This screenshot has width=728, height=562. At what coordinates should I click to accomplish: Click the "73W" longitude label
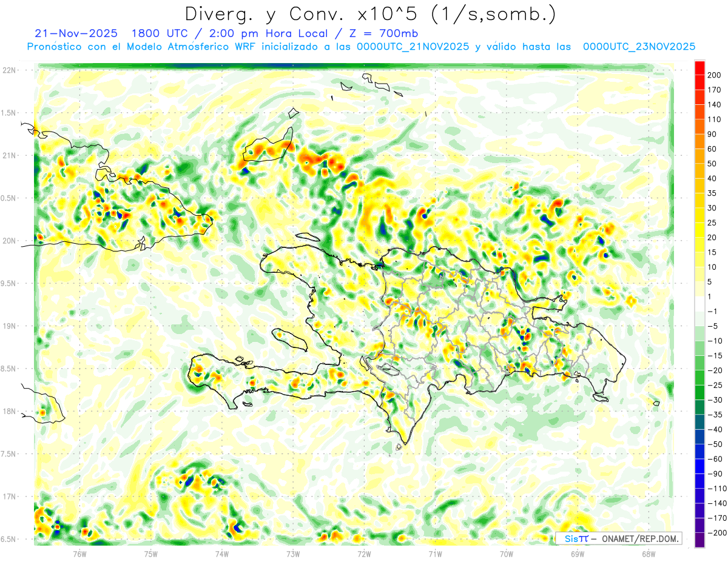(293, 554)
